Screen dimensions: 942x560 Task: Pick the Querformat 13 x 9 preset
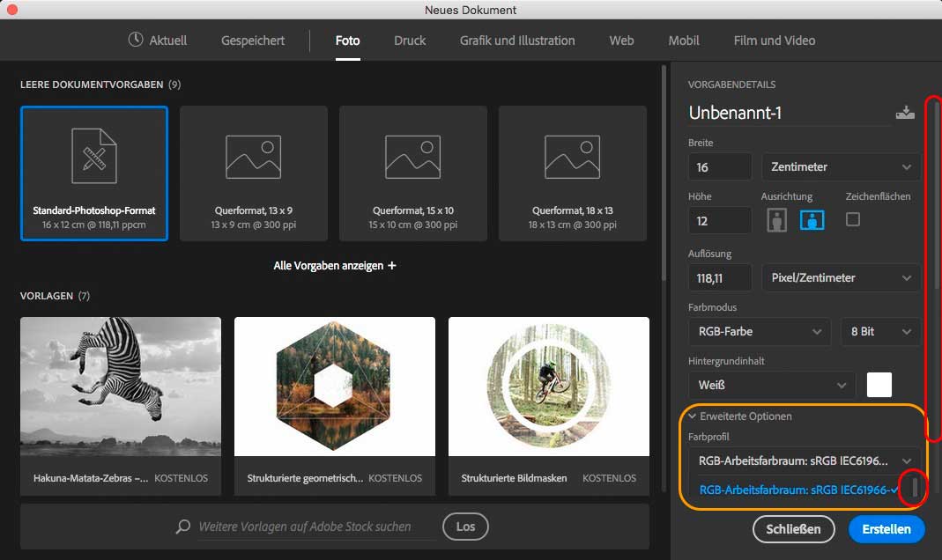[x=253, y=173]
